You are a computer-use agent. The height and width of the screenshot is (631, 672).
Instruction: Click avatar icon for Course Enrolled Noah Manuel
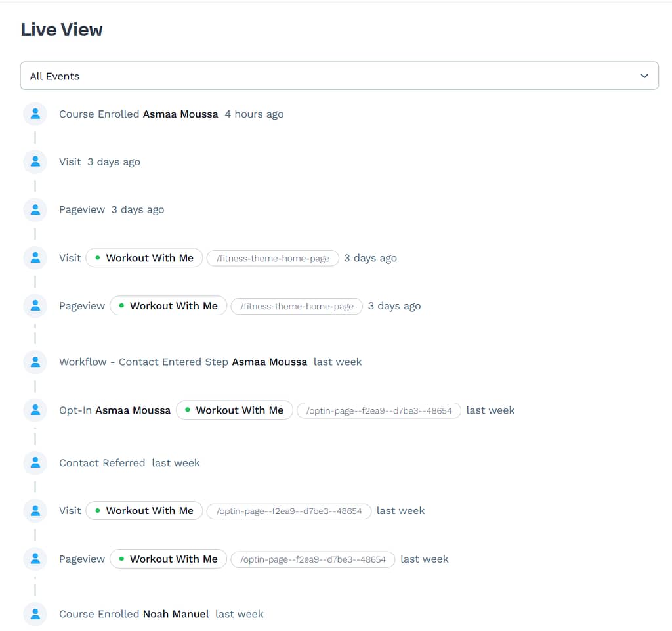click(35, 615)
